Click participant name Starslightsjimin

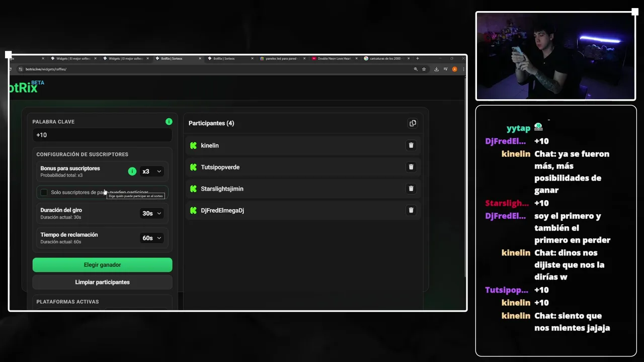pyautogui.click(x=222, y=189)
